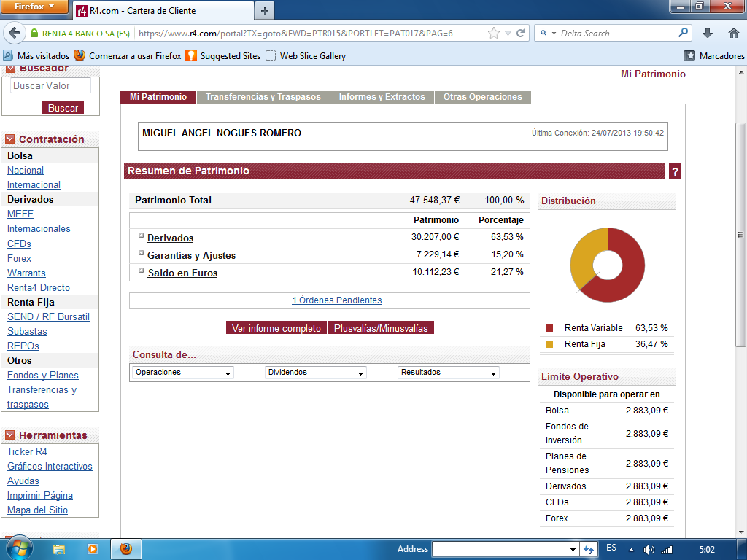Click Firefox icon in Windows taskbar

point(125,548)
